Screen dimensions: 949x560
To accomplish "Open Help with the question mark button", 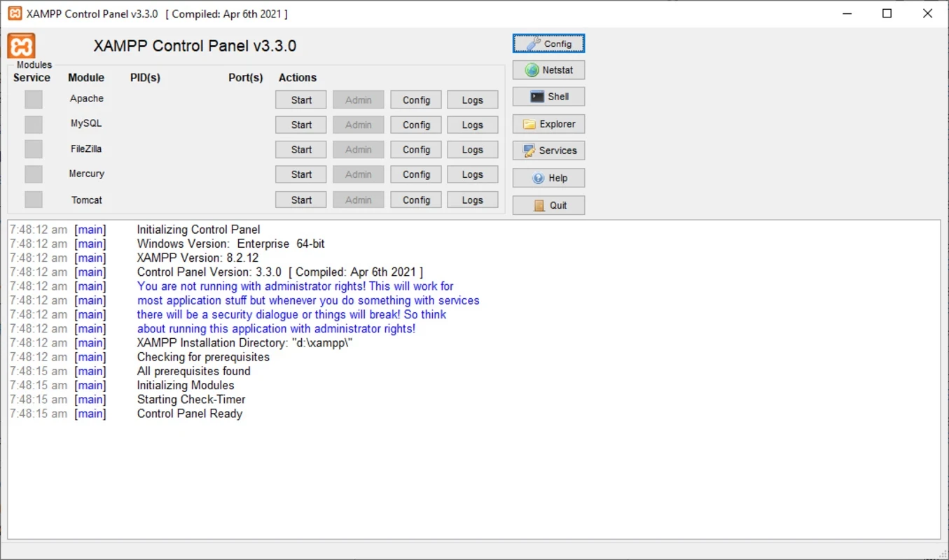I will (548, 178).
